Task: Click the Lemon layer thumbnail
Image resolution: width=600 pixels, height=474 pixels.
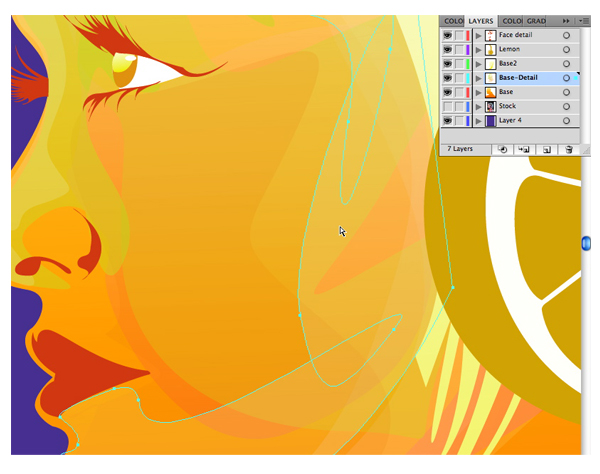Action: tap(491, 50)
